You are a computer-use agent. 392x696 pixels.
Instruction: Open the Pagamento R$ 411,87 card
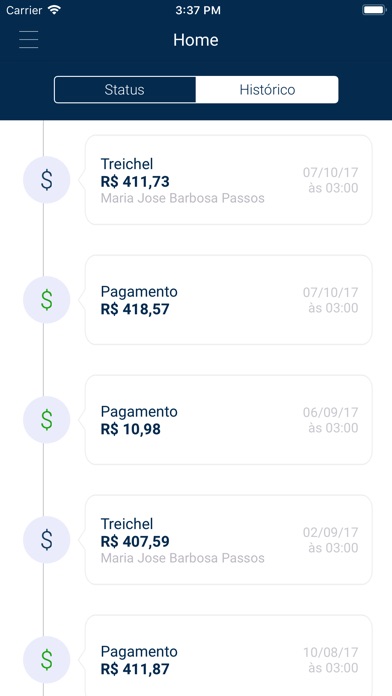point(228,656)
